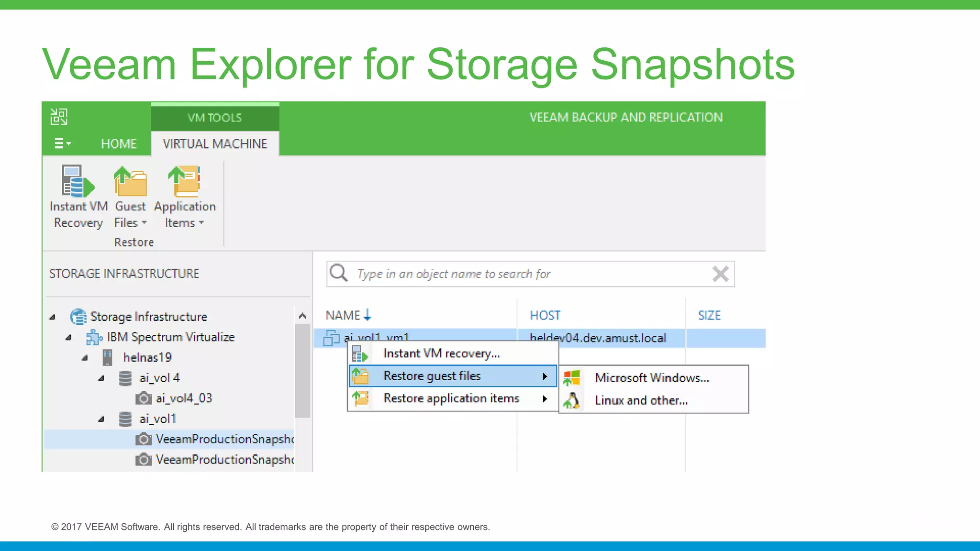This screenshot has width=980, height=551.
Task: Click the Storage Infrastructure globe icon
Action: coord(78,317)
